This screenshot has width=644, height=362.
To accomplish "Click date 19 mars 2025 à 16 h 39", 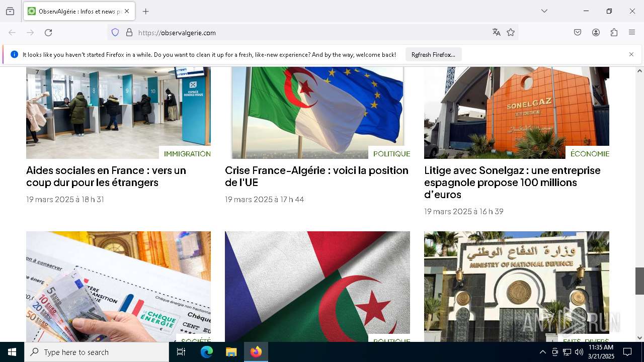I will (464, 212).
